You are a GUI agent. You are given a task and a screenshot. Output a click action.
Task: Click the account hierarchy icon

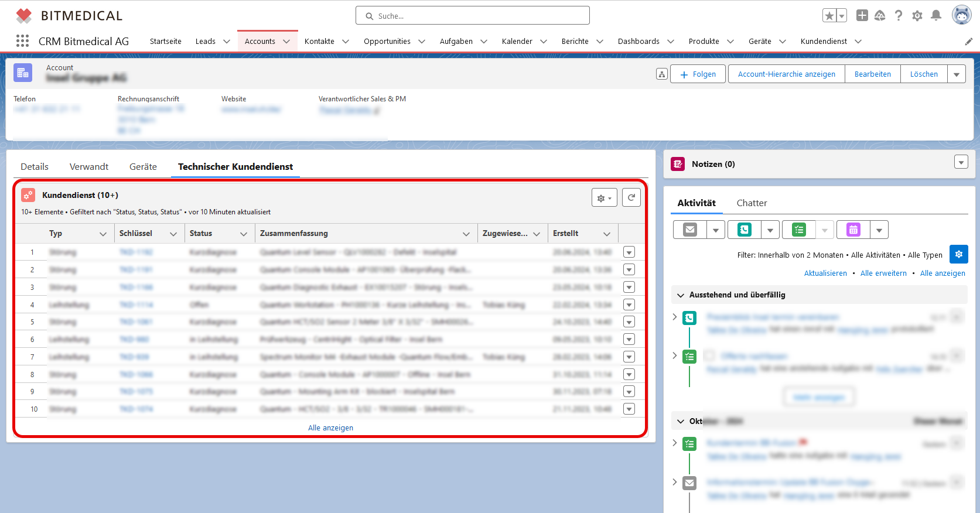click(x=662, y=74)
